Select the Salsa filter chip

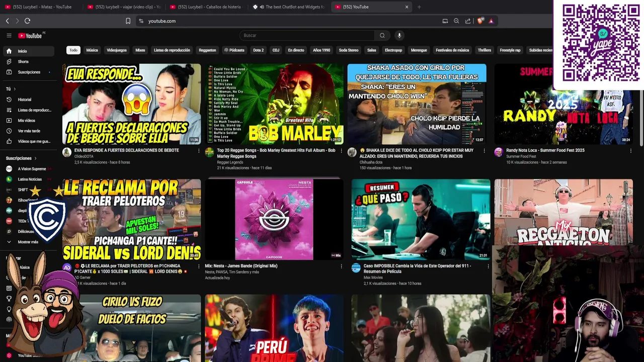tap(372, 50)
